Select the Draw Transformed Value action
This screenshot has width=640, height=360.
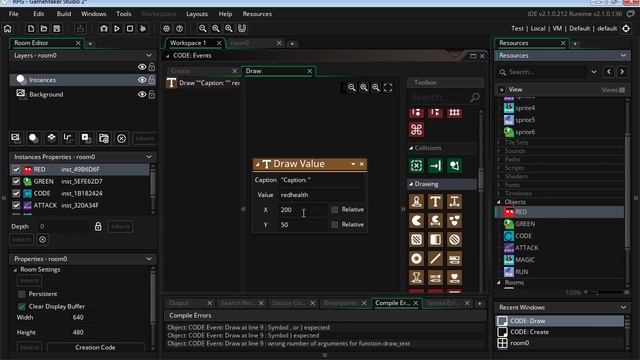point(454,202)
